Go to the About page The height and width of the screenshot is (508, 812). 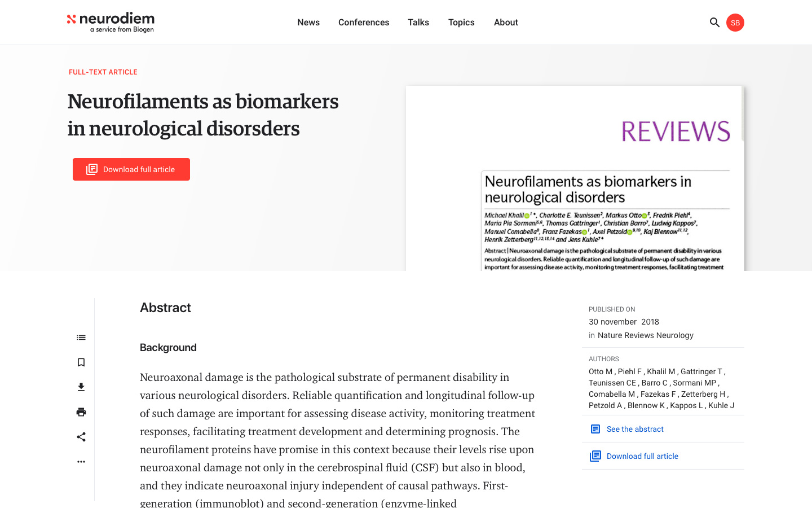click(506, 23)
